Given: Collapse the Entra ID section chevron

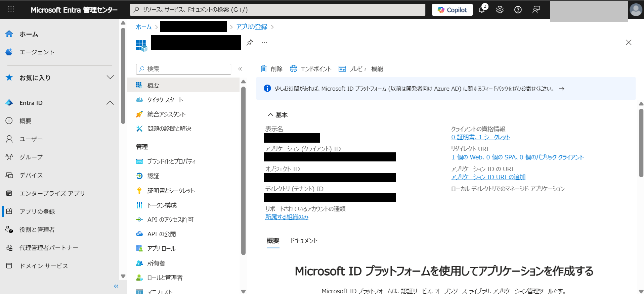Looking at the screenshot, I should 110,103.
